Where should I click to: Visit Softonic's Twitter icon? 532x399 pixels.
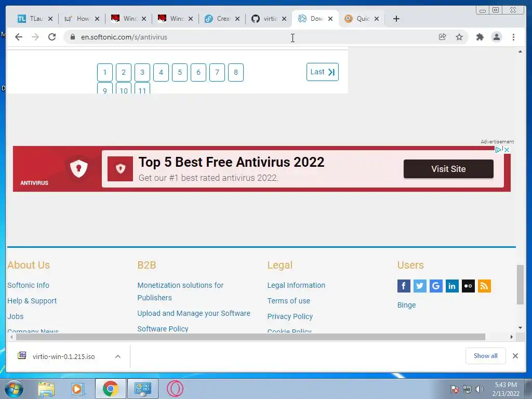[420, 286]
